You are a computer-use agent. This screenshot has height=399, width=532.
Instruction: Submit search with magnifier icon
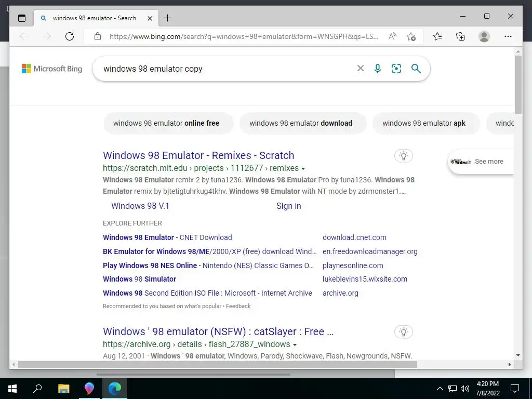click(x=416, y=69)
